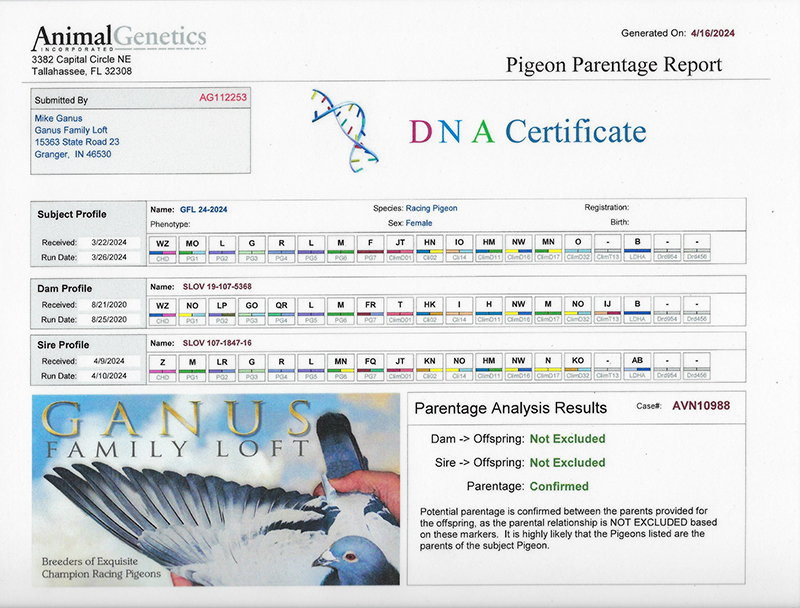Viewport: 800px width, 608px height.
Task: Select sire received date "4/9/2024"
Action: pos(109,361)
